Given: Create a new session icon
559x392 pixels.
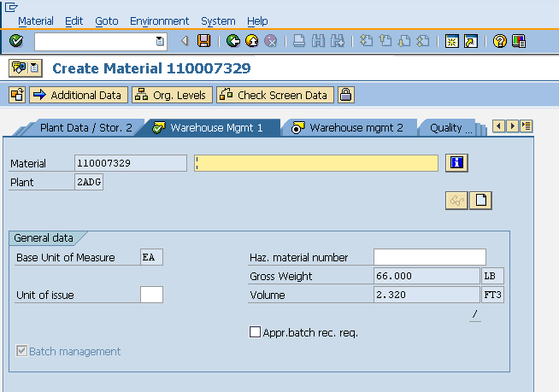Looking at the screenshot, I should tap(451, 41).
